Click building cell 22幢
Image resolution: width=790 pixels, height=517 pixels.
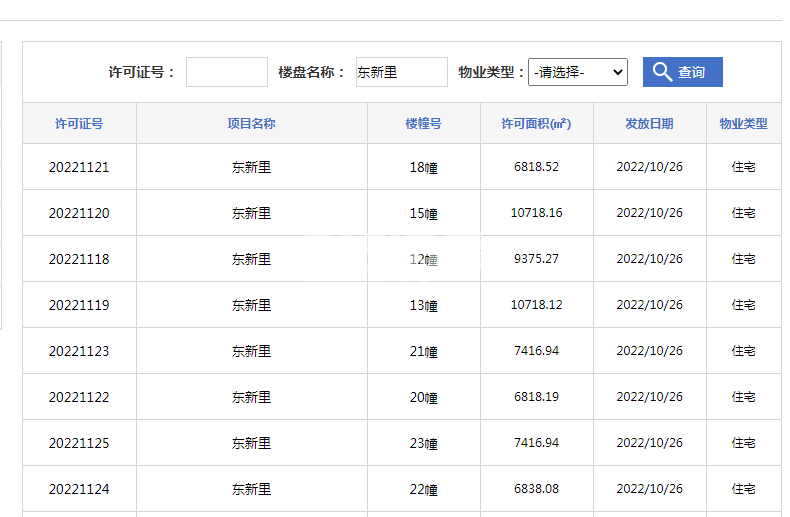(x=423, y=490)
